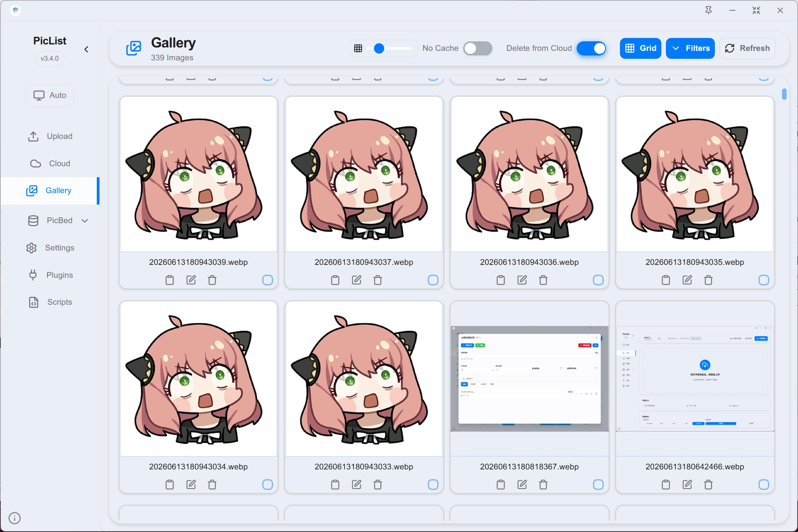Copy link for 20260613180943039.webp
Viewport: 798px width, 532px height.
[x=170, y=280]
